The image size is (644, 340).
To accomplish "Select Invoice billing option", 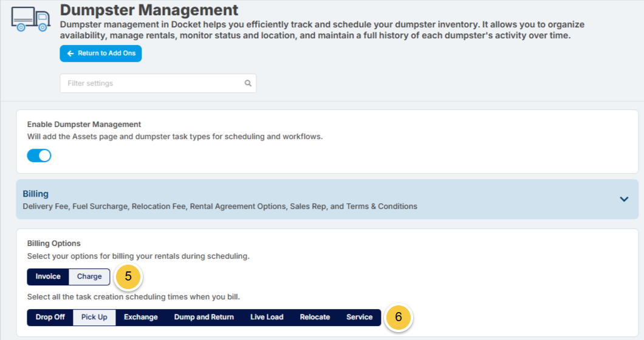I will click(x=48, y=277).
